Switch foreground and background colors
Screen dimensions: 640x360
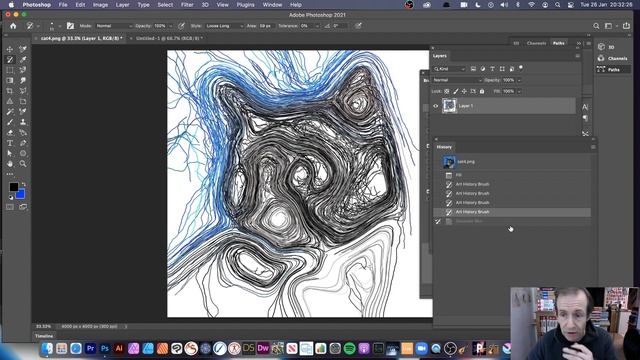(23, 184)
